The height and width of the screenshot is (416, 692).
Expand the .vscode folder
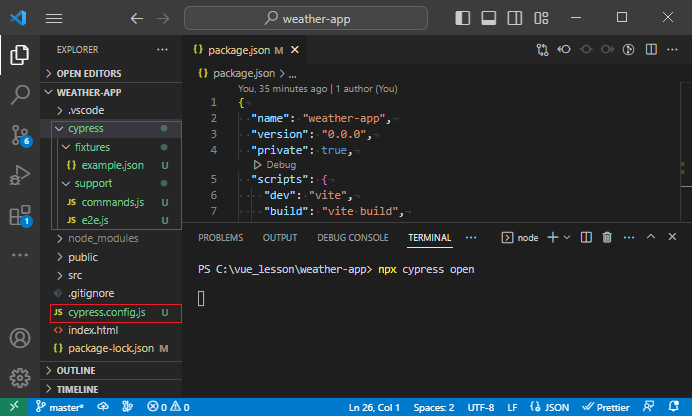pos(111,110)
